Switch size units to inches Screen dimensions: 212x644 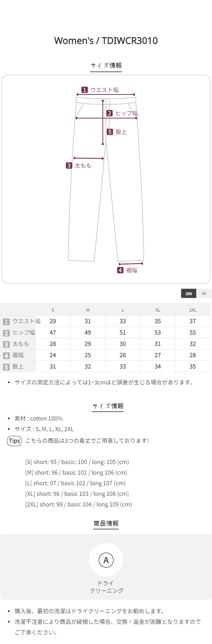[204, 294]
